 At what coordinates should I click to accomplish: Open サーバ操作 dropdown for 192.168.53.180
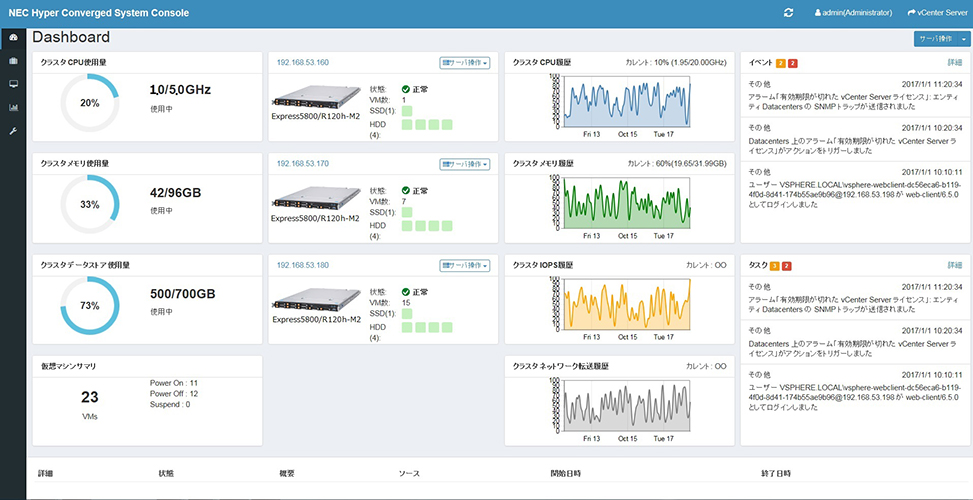point(464,265)
